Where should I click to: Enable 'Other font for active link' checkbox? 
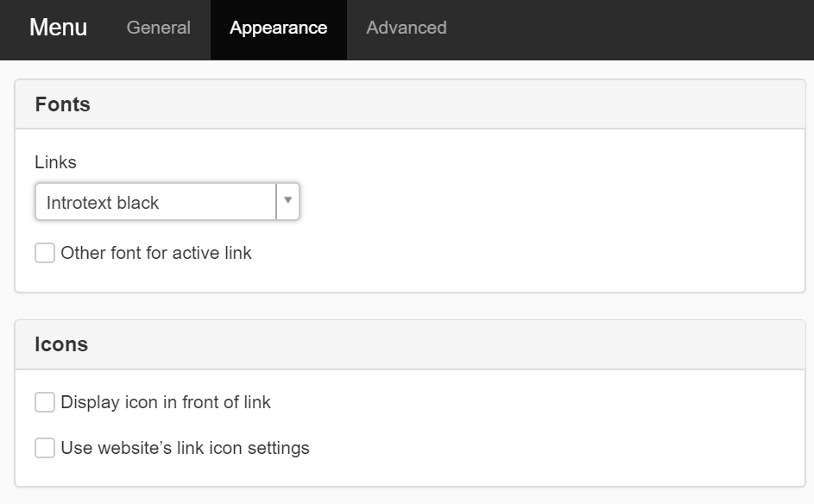point(45,253)
